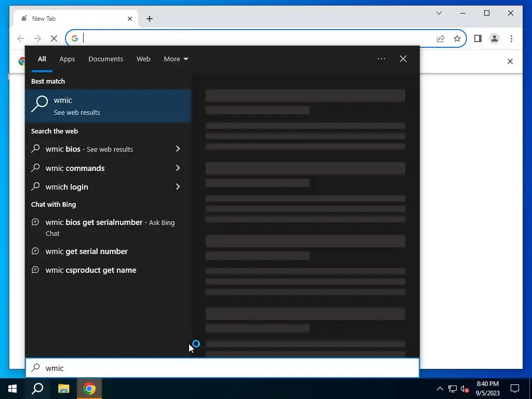Open the network status tray icon
This screenshot has height=399, width=532.
(453, 389)
